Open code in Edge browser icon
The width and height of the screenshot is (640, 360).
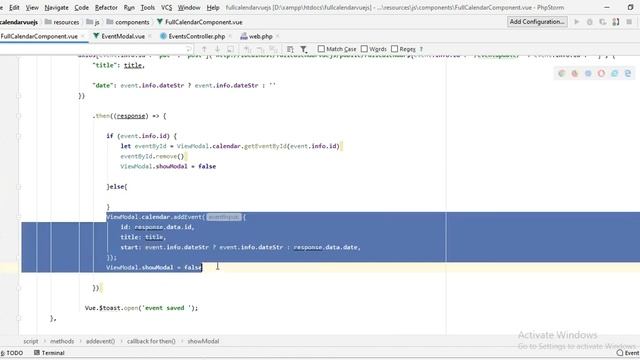(x=628, y=73)
